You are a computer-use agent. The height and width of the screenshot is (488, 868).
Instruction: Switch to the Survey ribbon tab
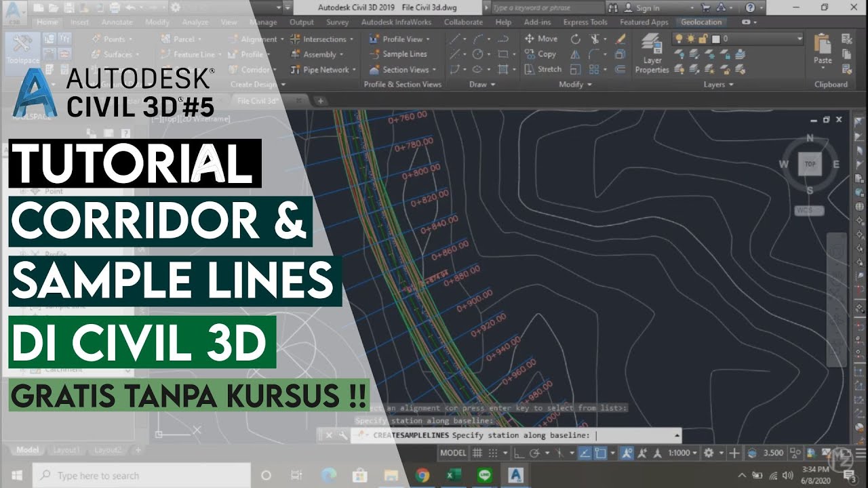point(337,22)
